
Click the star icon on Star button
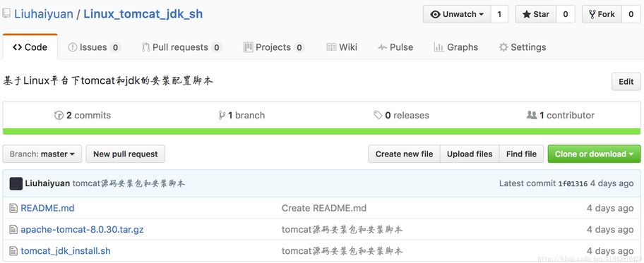pyautogui.click(x=527, y=14)
